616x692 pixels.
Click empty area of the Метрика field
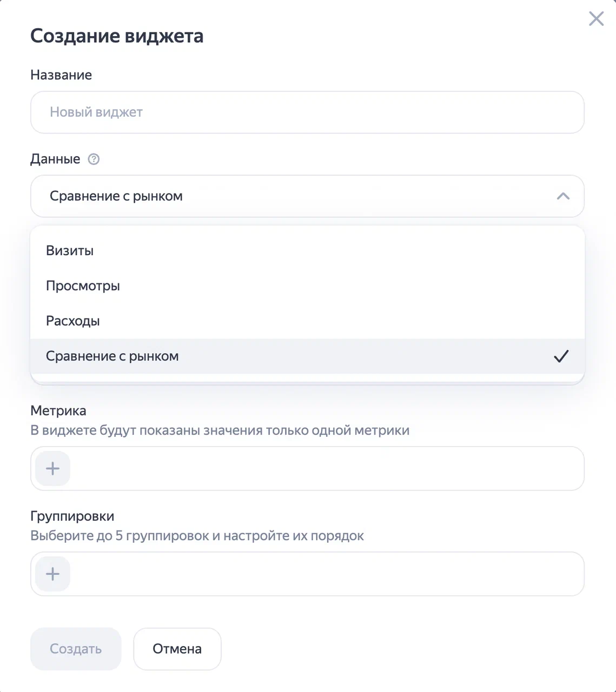pos(324,468)
